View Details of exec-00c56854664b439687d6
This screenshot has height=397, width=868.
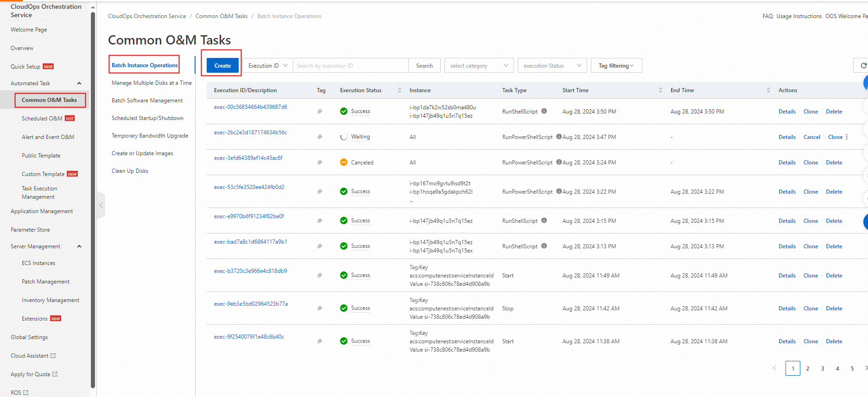787,112
